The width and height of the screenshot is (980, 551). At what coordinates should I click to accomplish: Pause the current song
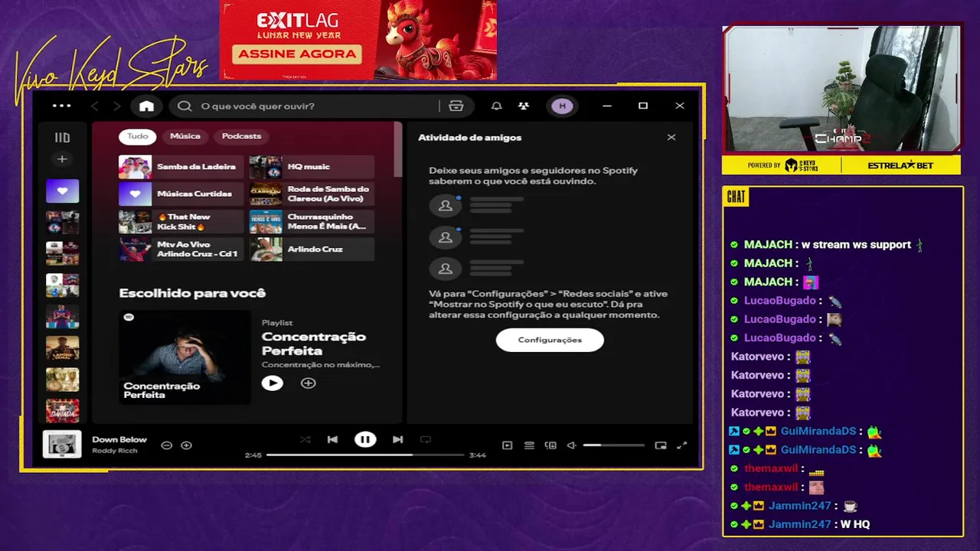point(365,439)
